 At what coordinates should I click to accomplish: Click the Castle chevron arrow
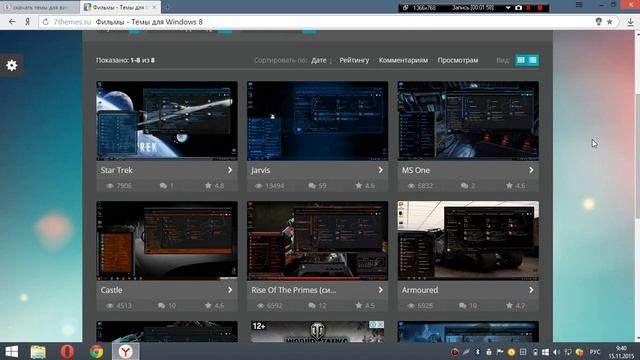(x=230, y=290)
